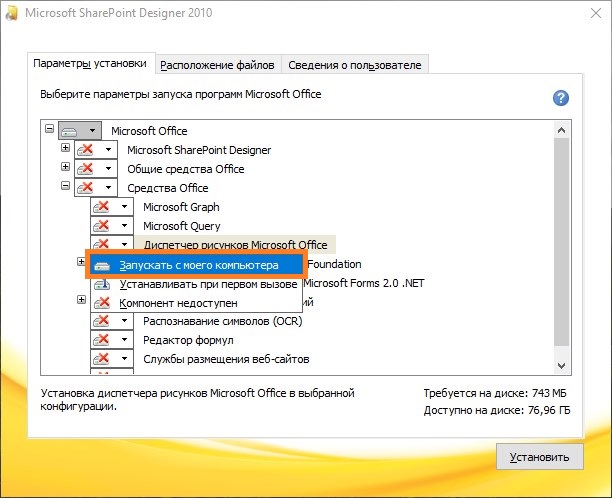Viewport: 612px width, 498px height.
Task: Open install option dropdown for Microsoft Query
Action: pyautogui.click(x=112, y=225)
